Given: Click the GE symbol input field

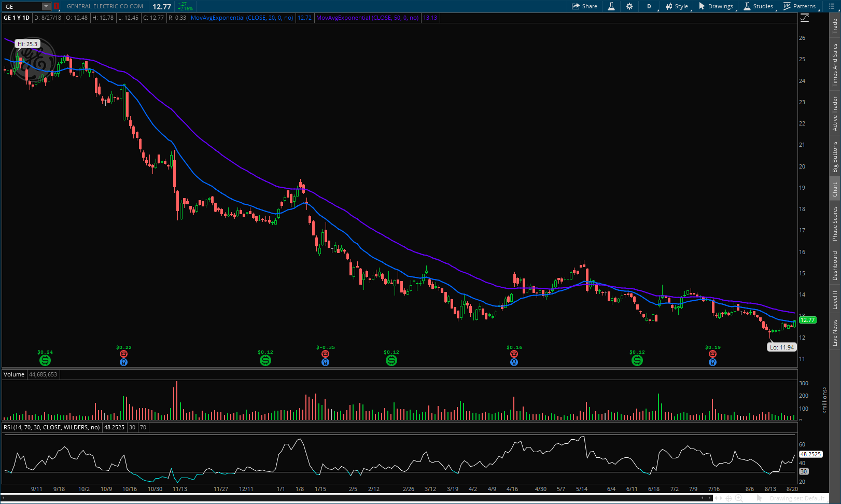Looking at the screenshot, I should pos(22,6).
